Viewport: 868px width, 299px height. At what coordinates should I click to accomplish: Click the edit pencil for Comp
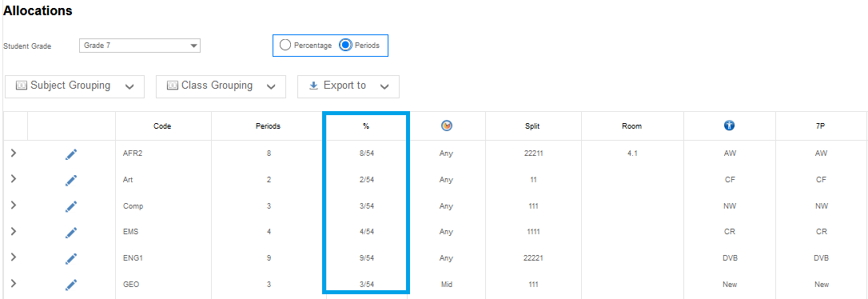pos(71,206)
